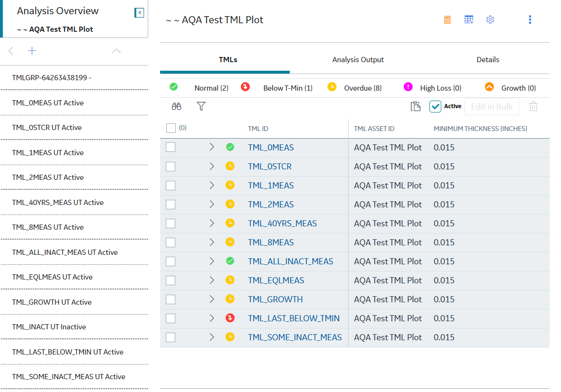Image resolution: width=561 pixels, height=392 pixels.
Task: Click overdue status icon for TML_40YRS_MEAS
Action: 230,223
